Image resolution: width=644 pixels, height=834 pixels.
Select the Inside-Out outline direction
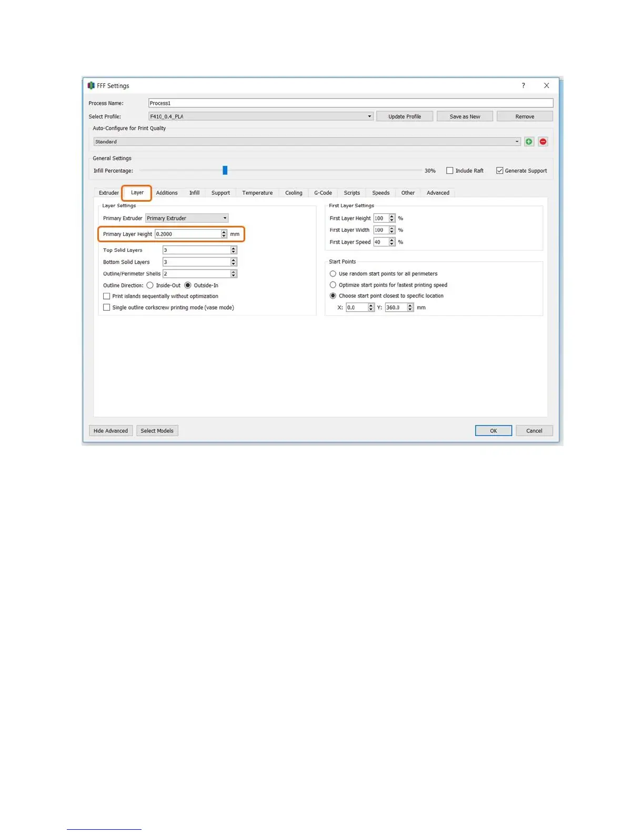[150, 285]
